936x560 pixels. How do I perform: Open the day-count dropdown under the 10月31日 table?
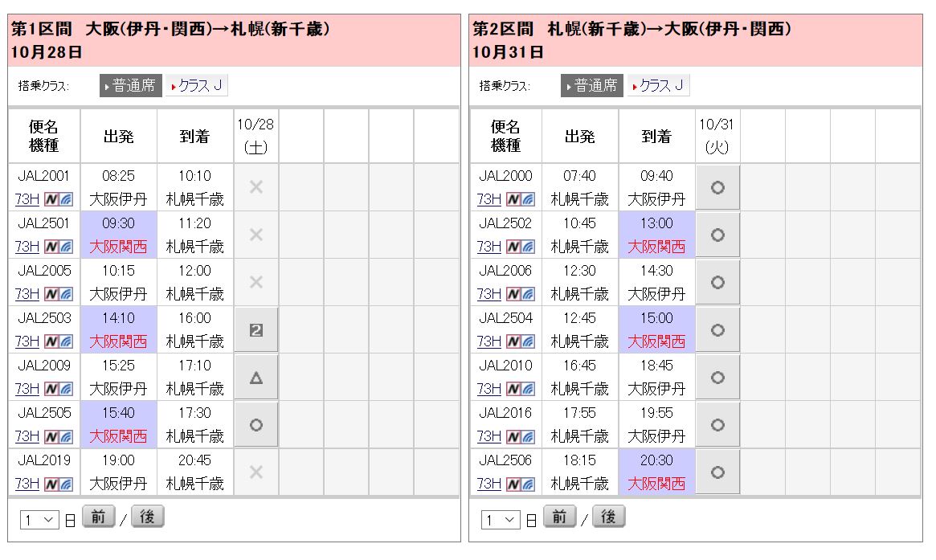click(x=501, y=520)
